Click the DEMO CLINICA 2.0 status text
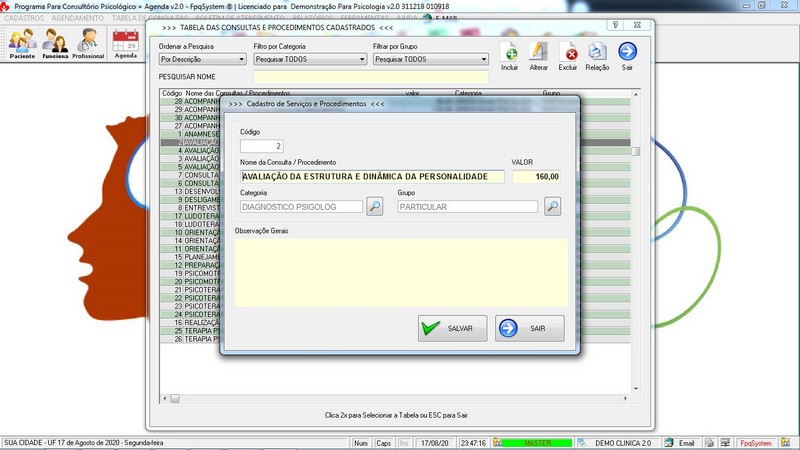 point(623,443)
